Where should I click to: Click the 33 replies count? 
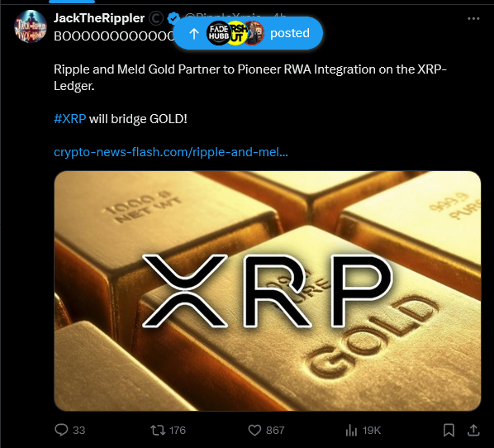[79, 431]
